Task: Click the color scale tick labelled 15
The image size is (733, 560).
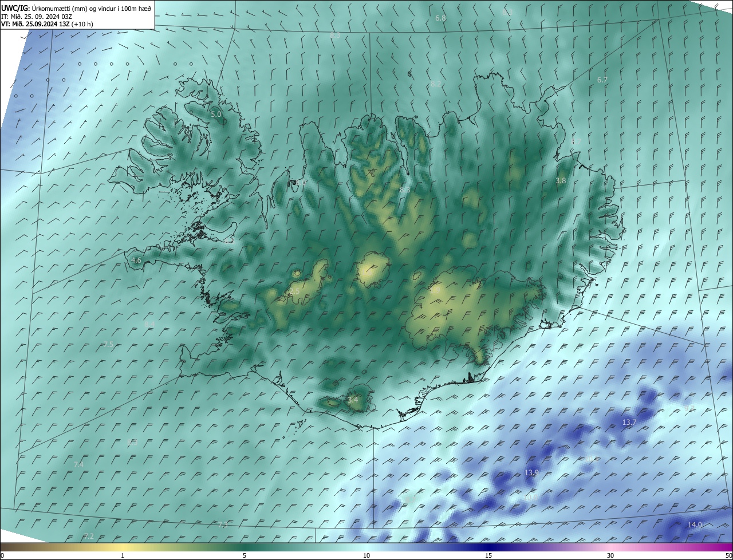Action: [x=488, y=556]
